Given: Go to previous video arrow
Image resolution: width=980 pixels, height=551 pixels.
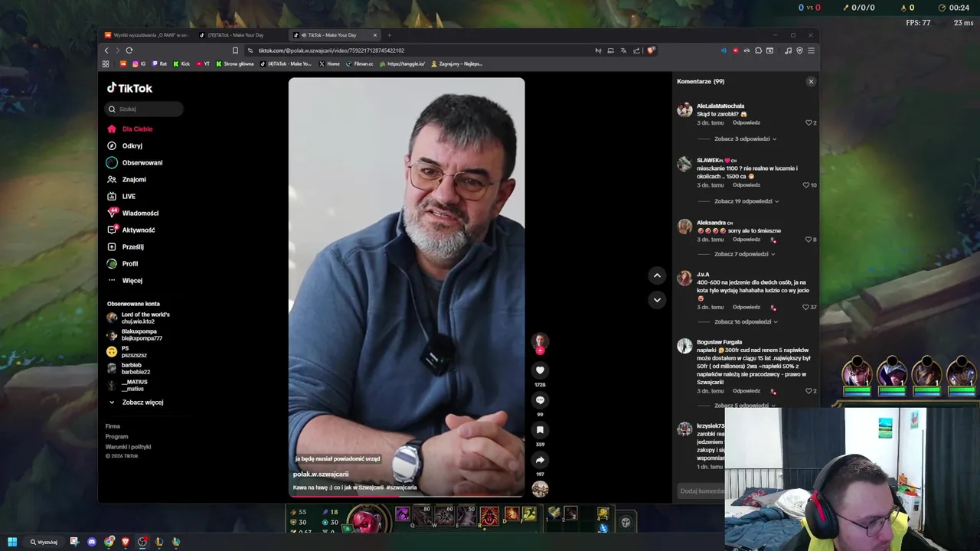Looking at the screenshot, I should [x=657, y=275].
